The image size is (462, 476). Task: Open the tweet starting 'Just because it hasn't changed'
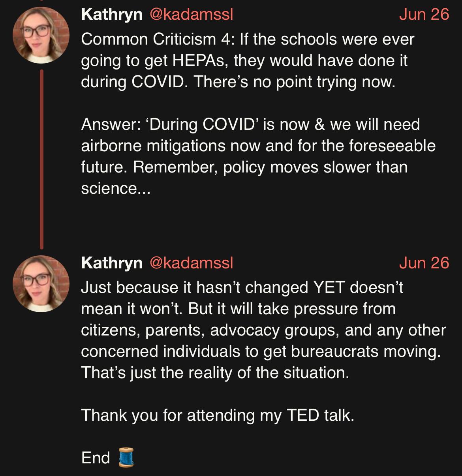click(x=264, y=330)
